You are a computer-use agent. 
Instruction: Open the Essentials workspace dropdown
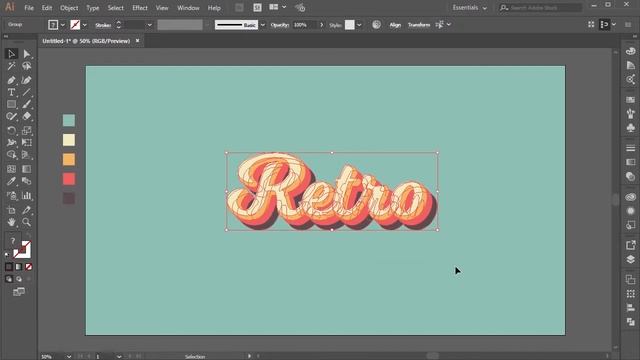coord(469,8)
